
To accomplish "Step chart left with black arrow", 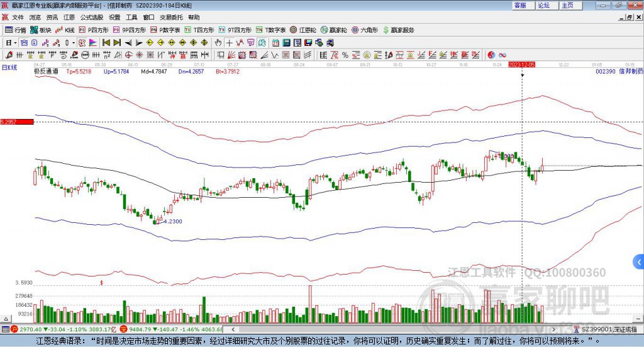I will pyautogui.click(x=128, y=43).
